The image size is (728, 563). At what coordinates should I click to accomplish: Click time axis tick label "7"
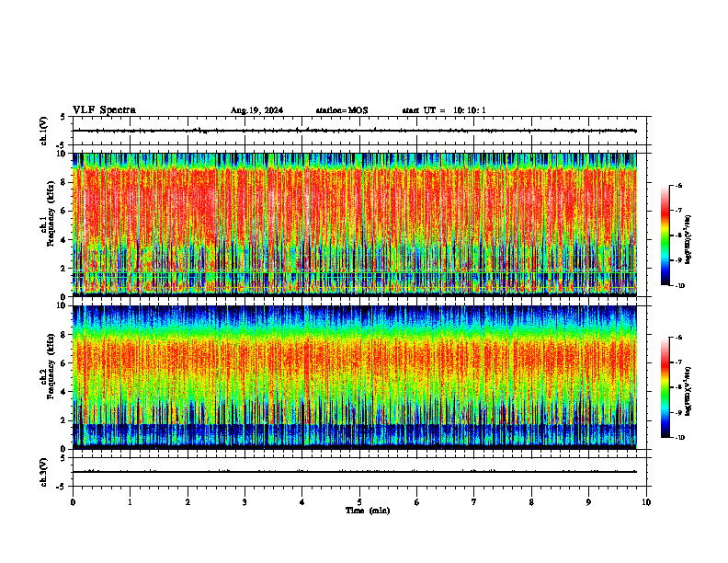[474, 502]
